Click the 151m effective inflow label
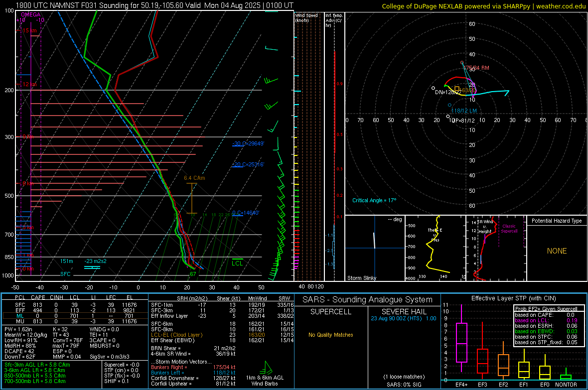Viewport: 588px width, 390px height. pos(67,261)
